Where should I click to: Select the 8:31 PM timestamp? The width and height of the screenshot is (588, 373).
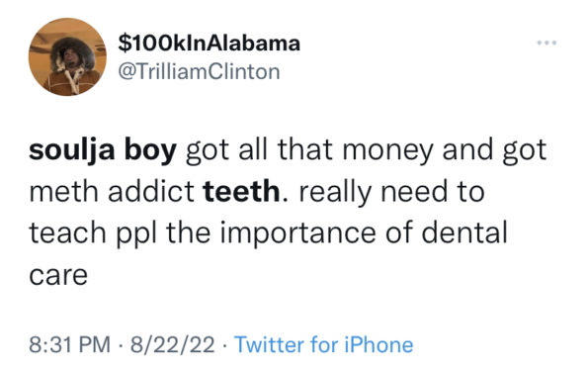point(70,344)
